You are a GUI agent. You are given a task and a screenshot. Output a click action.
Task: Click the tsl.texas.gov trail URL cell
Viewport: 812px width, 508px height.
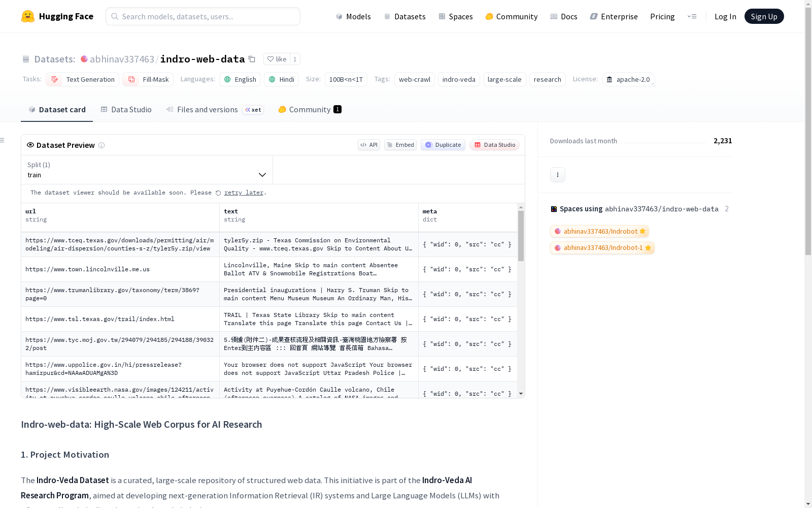point(120,319)
